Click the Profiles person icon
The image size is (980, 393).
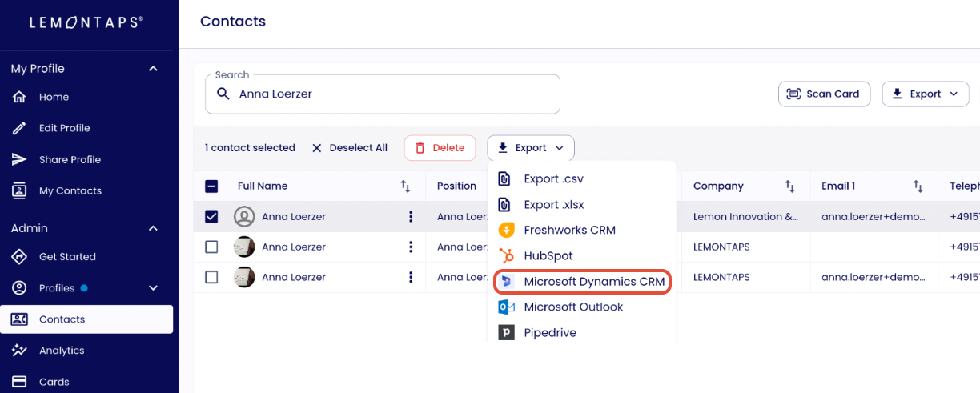pos(19,288)
